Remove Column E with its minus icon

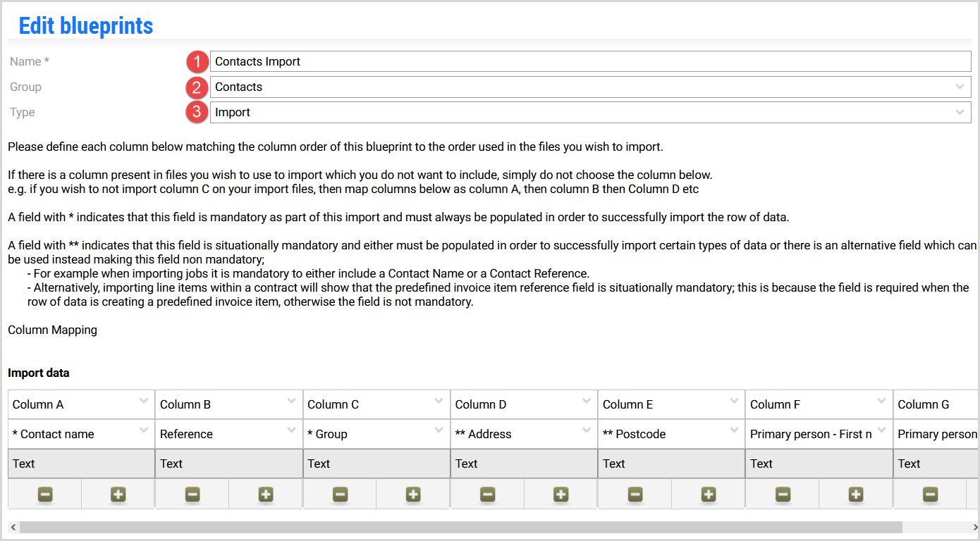(635, 495)
